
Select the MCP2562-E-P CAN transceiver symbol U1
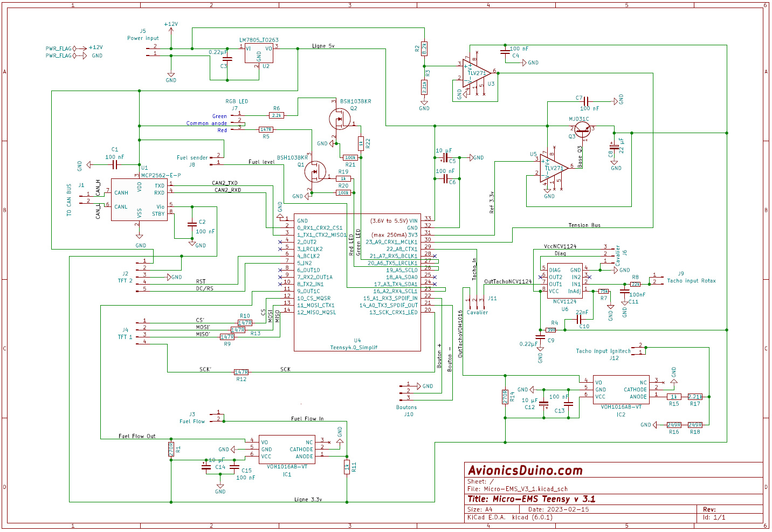tap(139, 199)
